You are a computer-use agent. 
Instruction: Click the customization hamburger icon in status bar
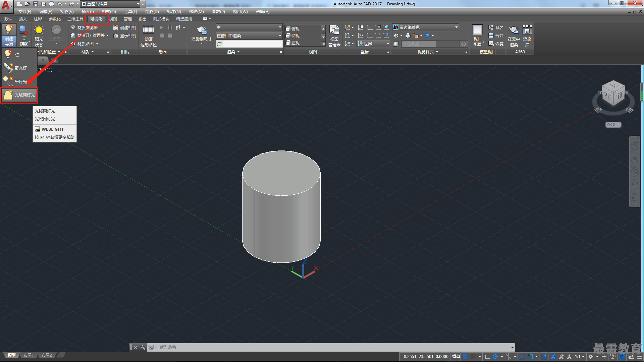pyautogui.click(x=639, y=357)
